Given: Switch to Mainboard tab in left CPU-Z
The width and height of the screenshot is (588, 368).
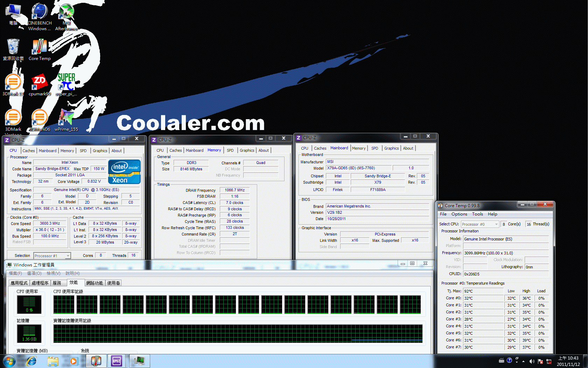Looking at the screenshot, I should point(48,151).
